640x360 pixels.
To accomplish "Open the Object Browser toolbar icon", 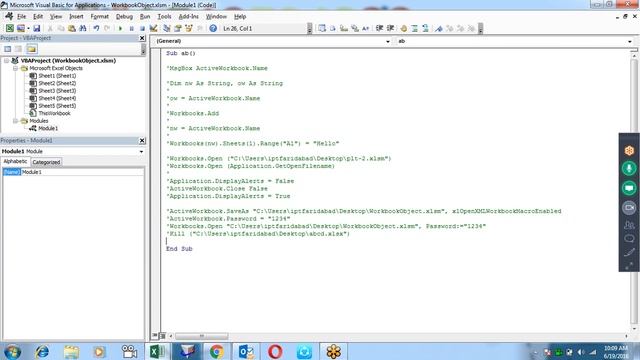I will [189, 28].
